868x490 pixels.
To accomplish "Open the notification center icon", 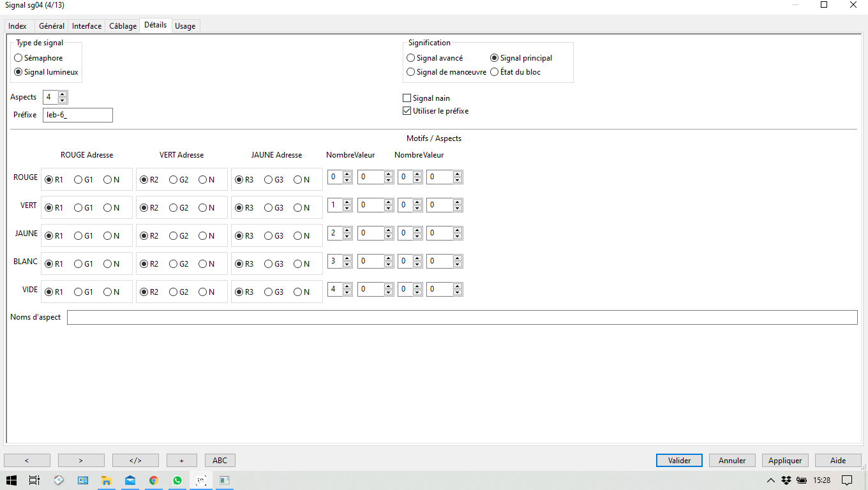I will pyautogui.click(x=847, y=480).
